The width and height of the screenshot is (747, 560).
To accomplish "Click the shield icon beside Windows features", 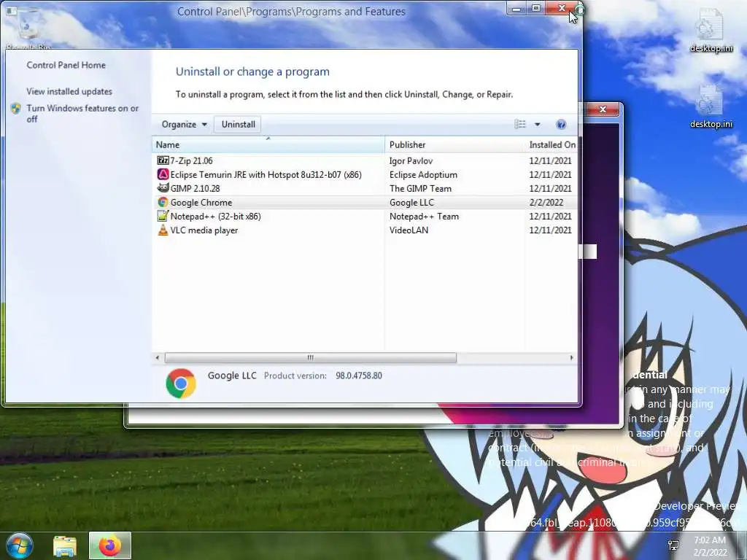I will [16, 109].
